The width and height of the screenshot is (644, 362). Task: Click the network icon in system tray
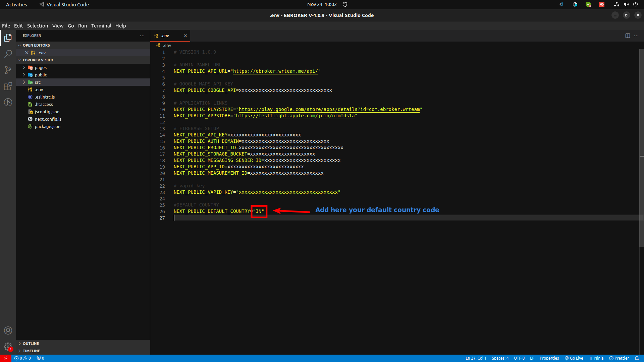(616, 4)
